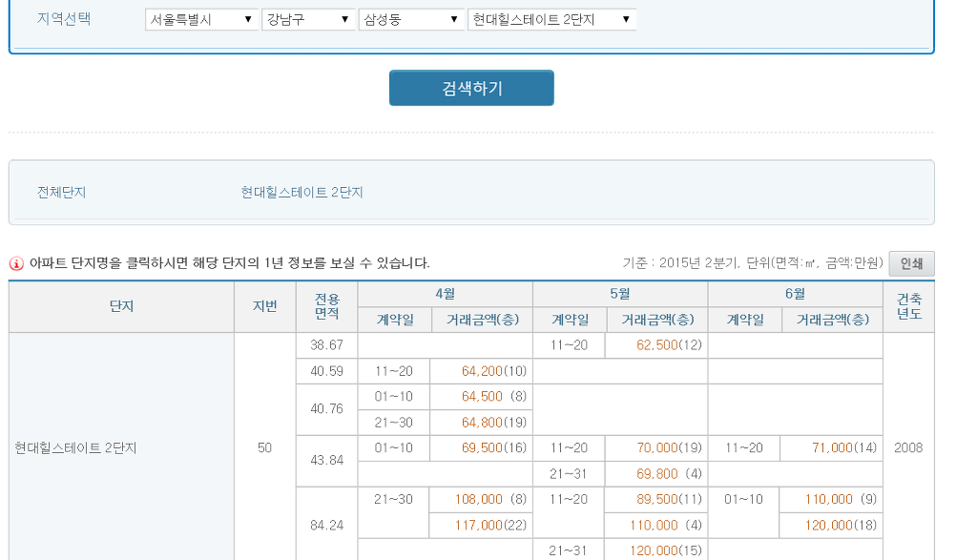
Task: Expand the 삼성동 neighborhood dropdown
Action: click(x=411, y=19)
